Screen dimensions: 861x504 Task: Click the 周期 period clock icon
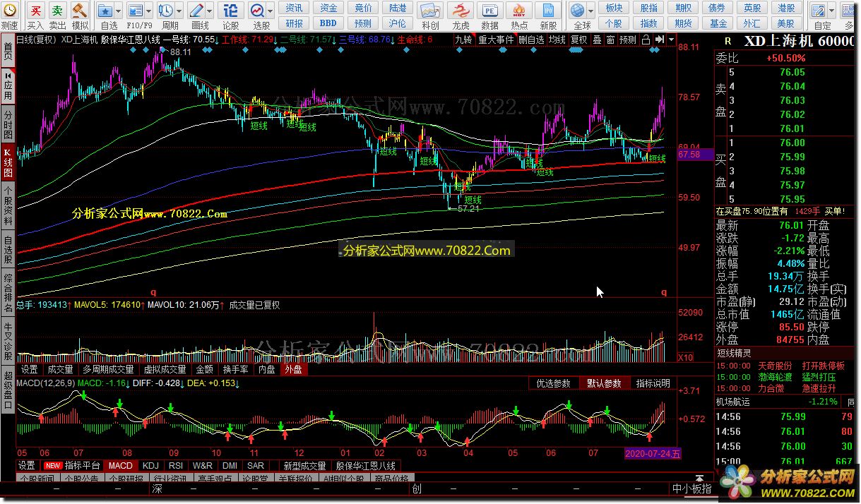click(x=166, y=11)
